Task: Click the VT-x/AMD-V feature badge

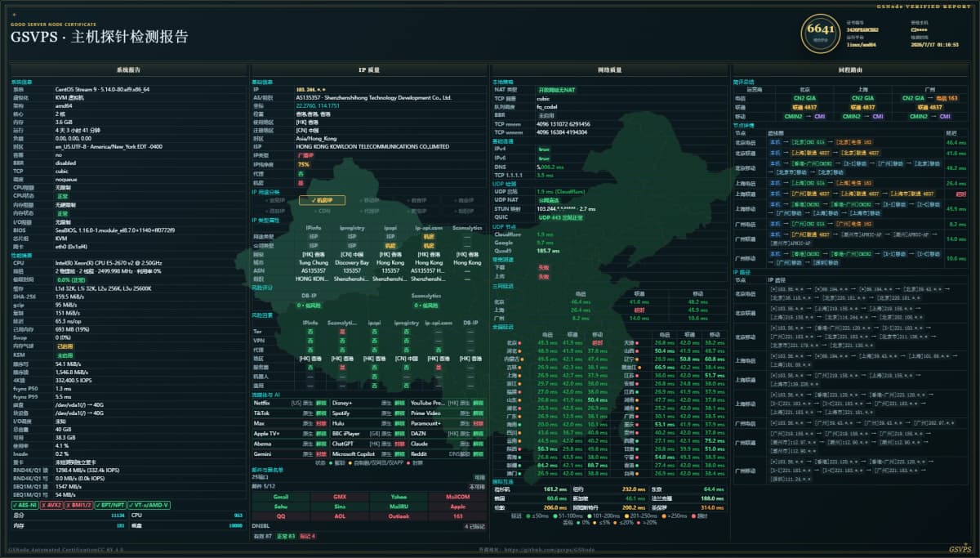Action: (x=149, y=505)
